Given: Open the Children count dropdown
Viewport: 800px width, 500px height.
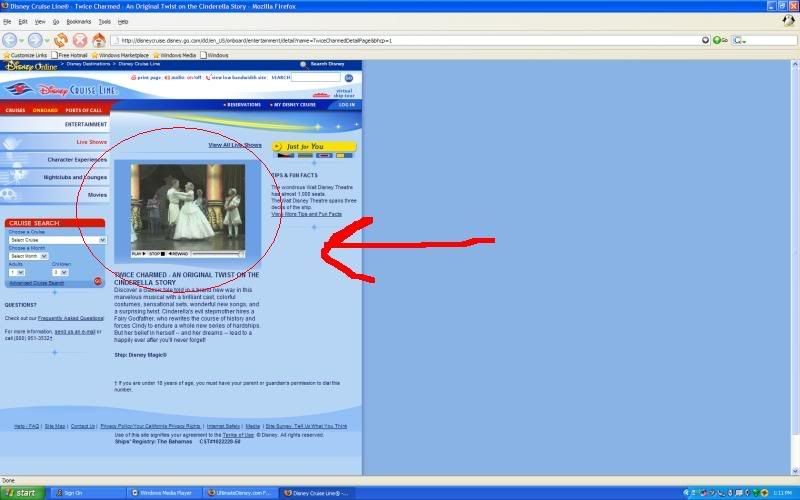Looking at the screenshot, I should 60,272.
